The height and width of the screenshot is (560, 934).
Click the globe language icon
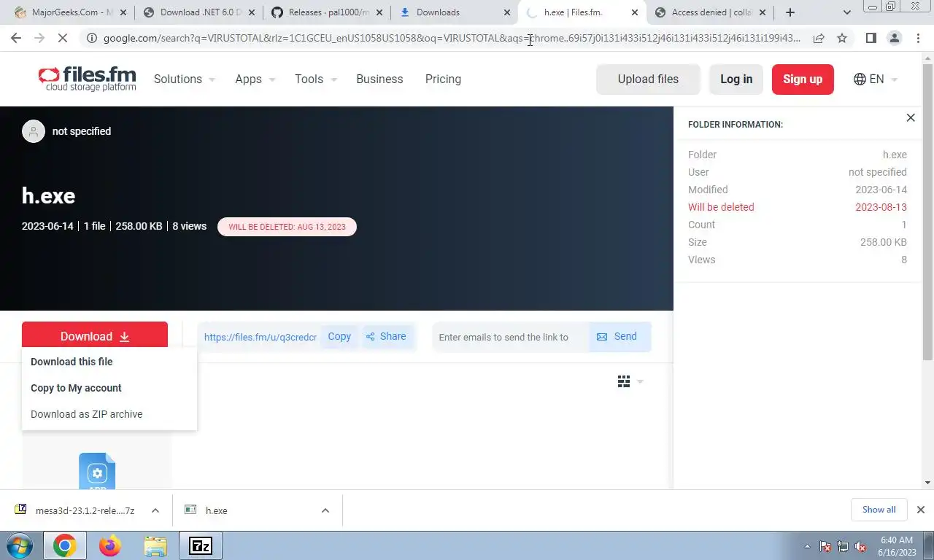point(860,79)
